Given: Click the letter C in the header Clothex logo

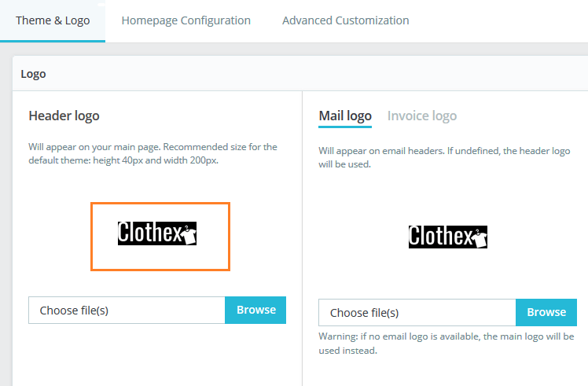Looking at the screenshot, I should 124,233.
